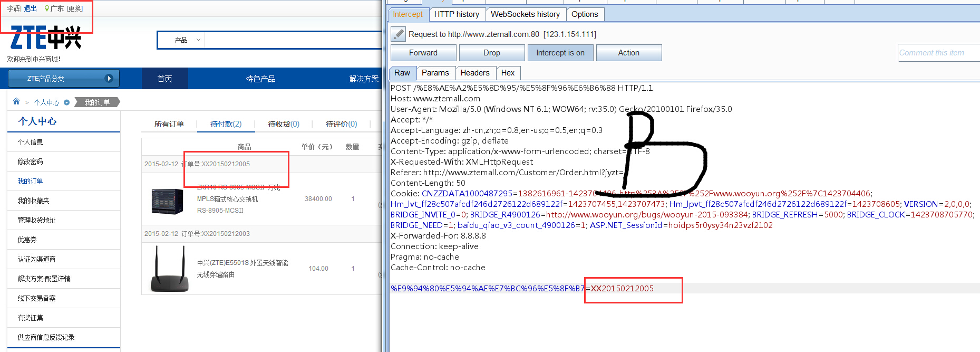Screen dimensions: 980x352
Task: Click the site search input box
Action: click(293, 40)
